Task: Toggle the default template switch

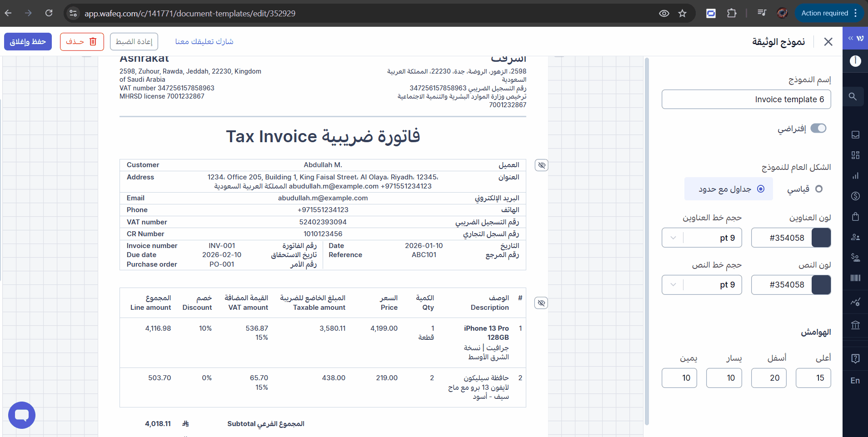Action: click(x=818, y=129)
